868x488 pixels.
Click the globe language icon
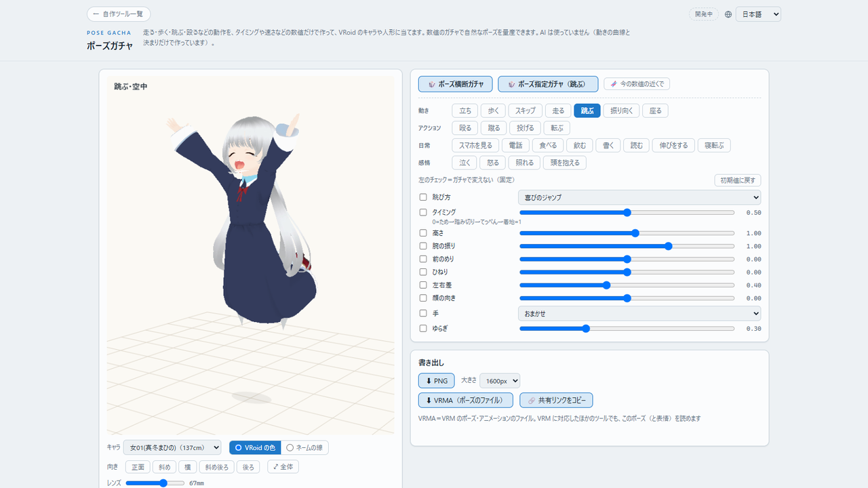click(728, 14)
